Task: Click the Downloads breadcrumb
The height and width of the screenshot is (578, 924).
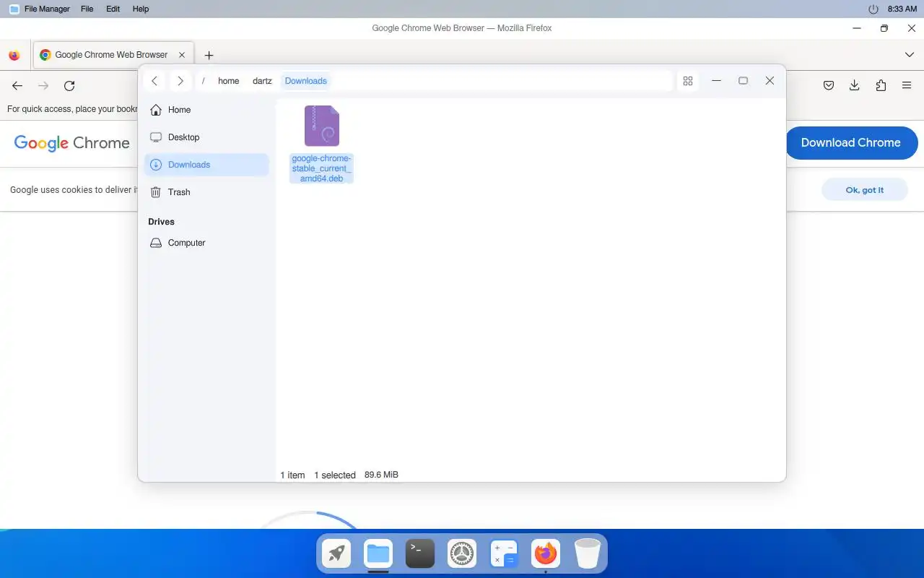Action: [x=306, y=81]
